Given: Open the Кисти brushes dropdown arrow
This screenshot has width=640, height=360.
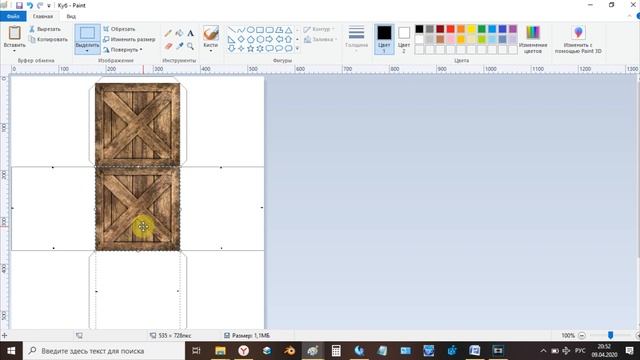Looking at the screenshot, I should 211,51.
